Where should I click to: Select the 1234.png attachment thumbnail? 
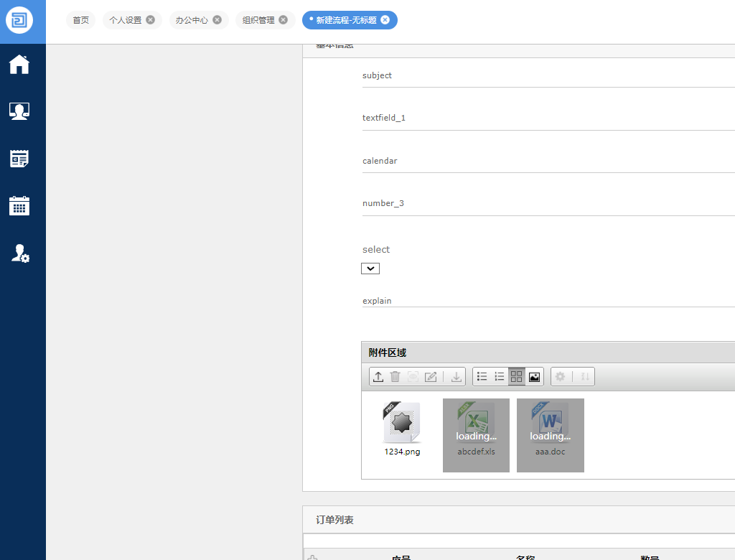click(402, 429)
